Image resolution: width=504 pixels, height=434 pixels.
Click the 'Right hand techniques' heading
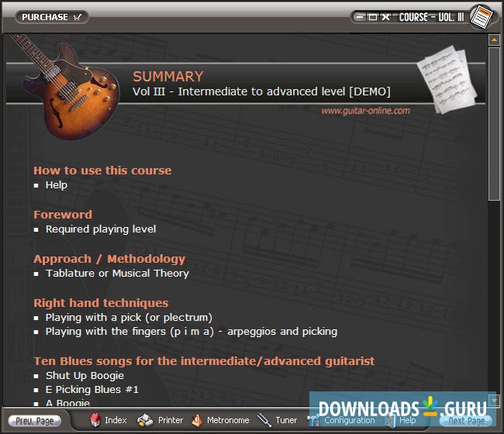(x=101, y=303)
